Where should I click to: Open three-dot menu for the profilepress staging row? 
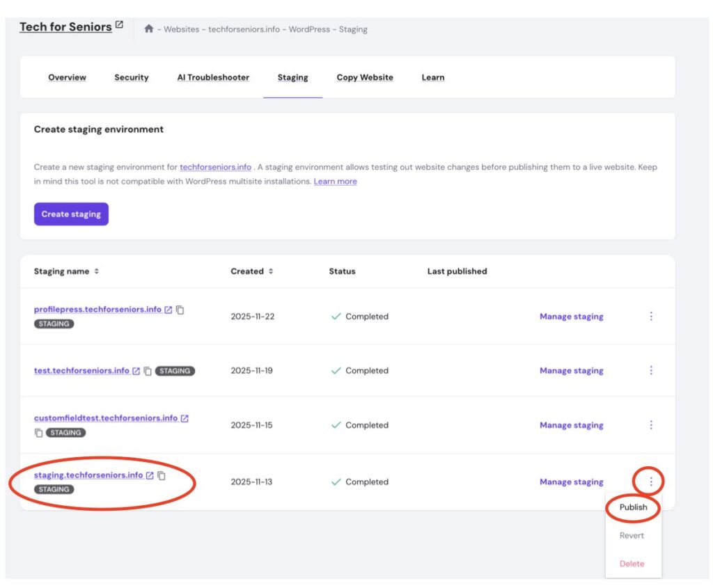pyautogui.click(x=651, y=317)
